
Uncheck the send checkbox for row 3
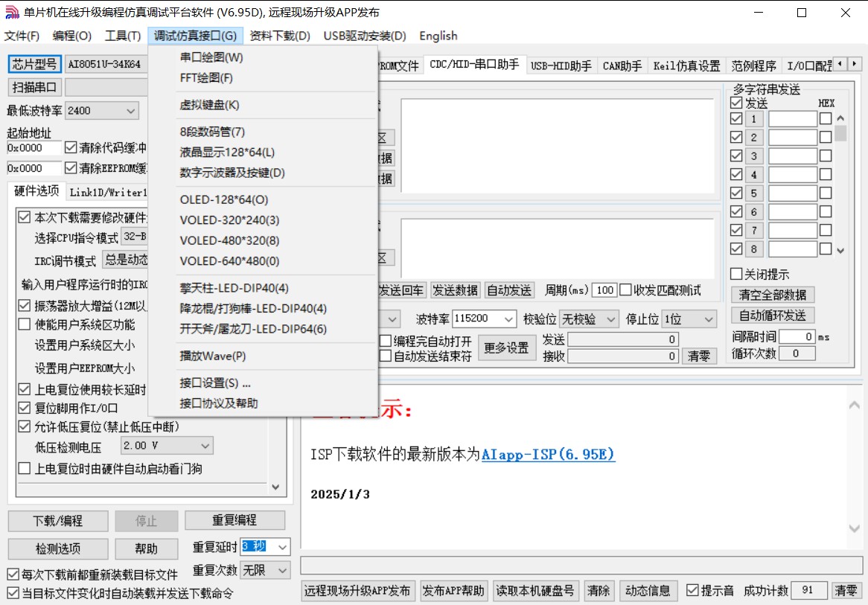[736, 156]
